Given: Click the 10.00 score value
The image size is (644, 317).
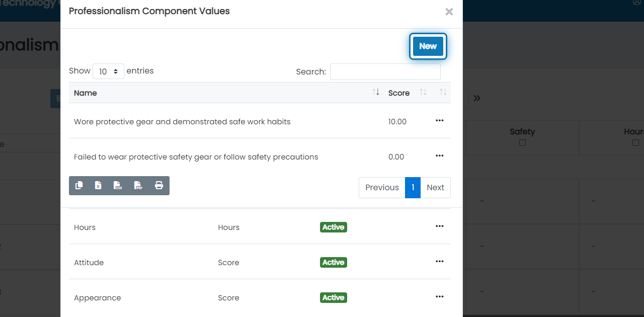Looking at the screenshot, I should pos(397,122).
